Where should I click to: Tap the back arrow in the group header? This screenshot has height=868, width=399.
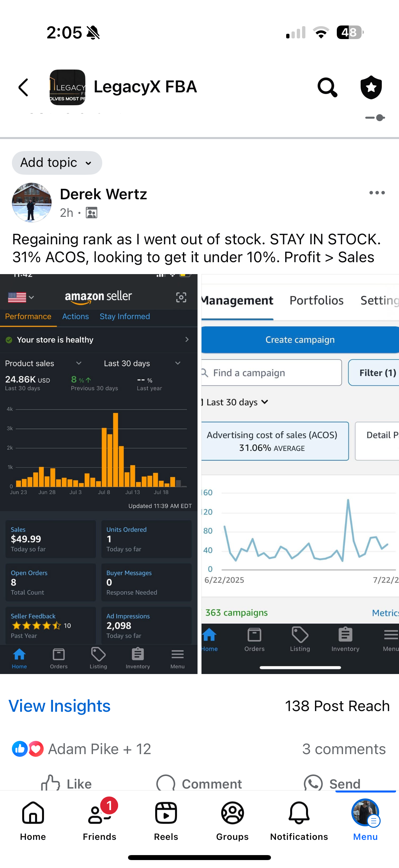[x=23, y=87]
